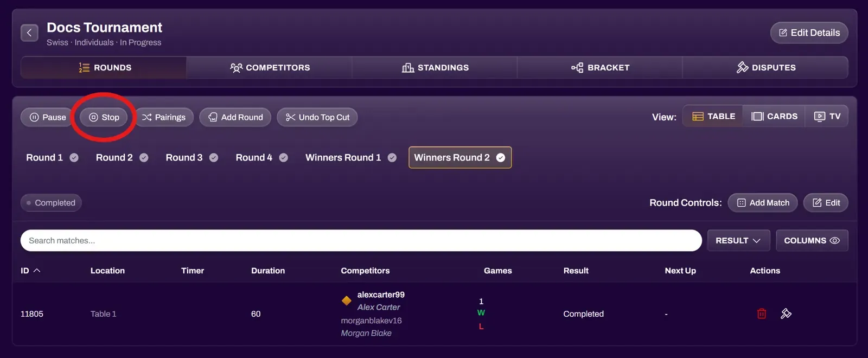The width and height of the screenshot is (868, 358).
Task: Add Match in Round Controls
Action: (x=763, y=203)
